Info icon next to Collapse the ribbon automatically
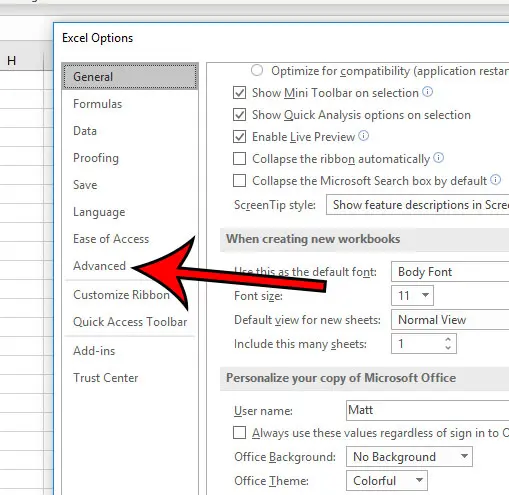The height and width of the screenshot is (495, 509). pyautogui.click(x=438, y=157)
